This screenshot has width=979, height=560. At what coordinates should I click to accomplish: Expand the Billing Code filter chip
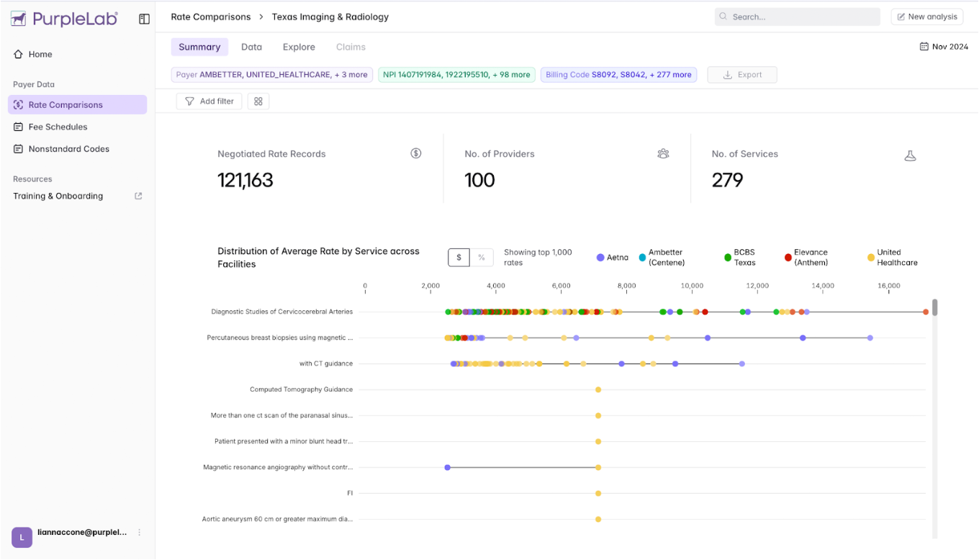pos(618,75)
